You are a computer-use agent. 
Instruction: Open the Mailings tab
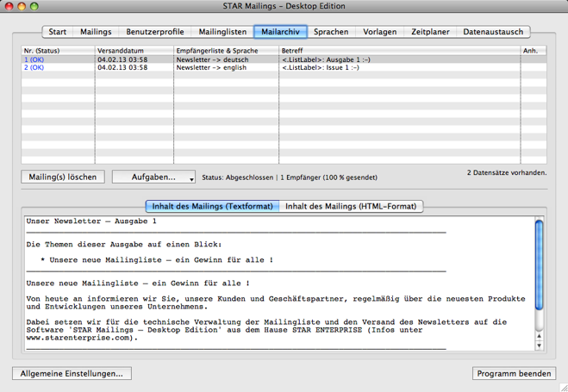click(96, 32)
